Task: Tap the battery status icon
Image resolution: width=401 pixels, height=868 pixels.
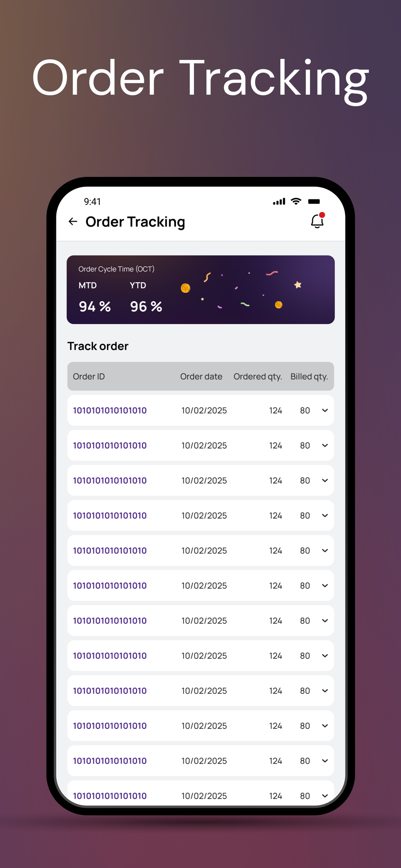Action: click(314, 201)
